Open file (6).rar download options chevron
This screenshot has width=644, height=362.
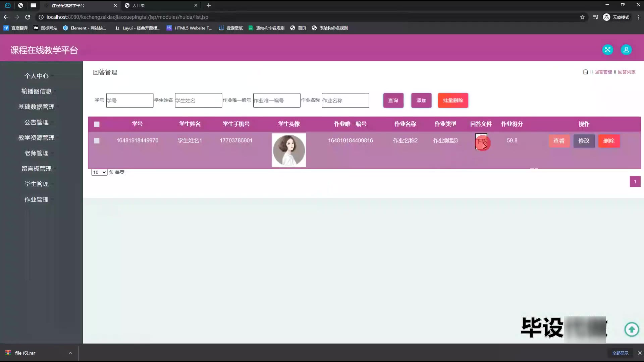point(70,353)
